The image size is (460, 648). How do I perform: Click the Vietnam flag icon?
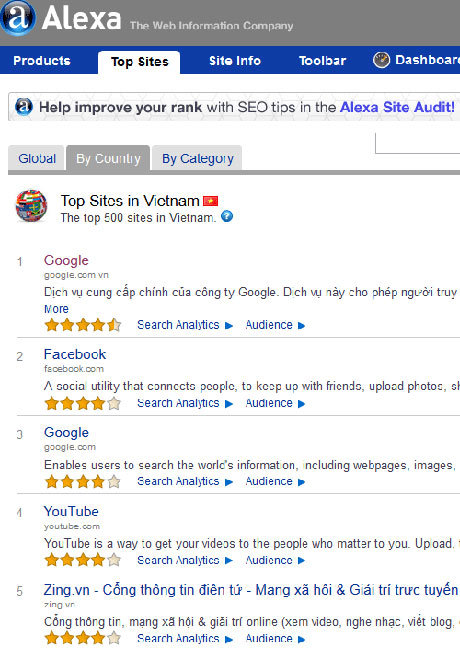(x=210, y=201)
